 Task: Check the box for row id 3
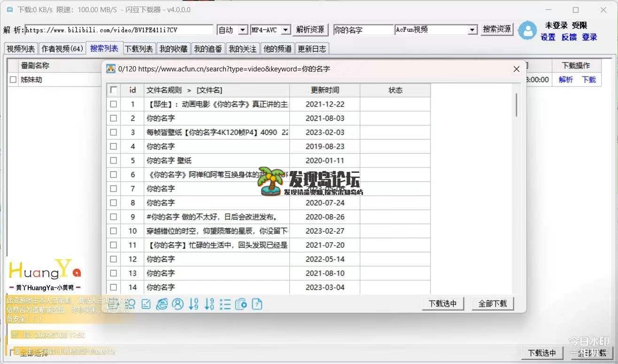click(114, 132)
